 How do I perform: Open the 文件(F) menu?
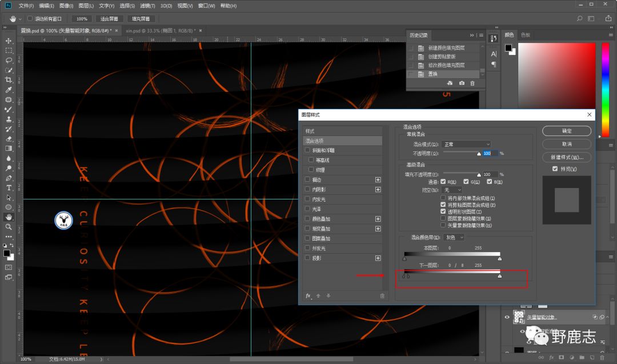click(x=26, y=6)
